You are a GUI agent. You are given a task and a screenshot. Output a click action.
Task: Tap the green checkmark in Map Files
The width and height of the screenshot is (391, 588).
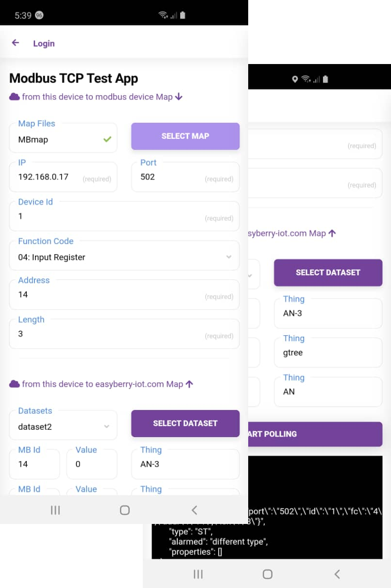pyautogui.click(x=107, y=139)
